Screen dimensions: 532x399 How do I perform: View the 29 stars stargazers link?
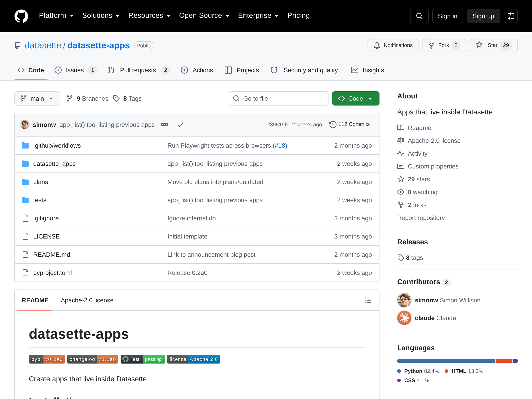click(413, 179)
